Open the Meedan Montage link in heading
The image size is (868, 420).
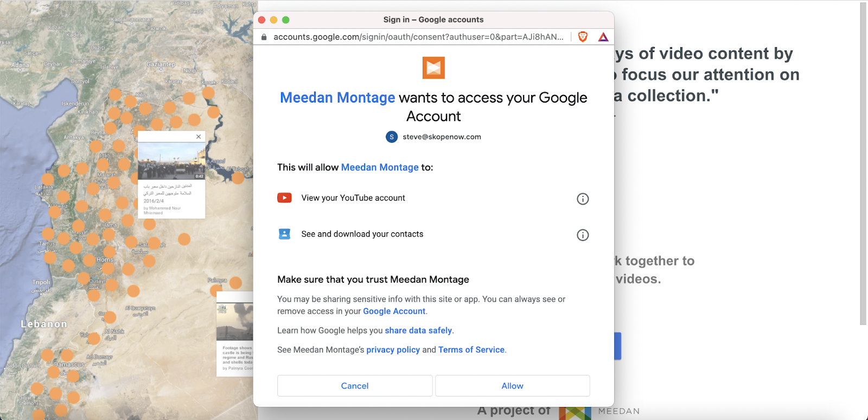point(337,98)
